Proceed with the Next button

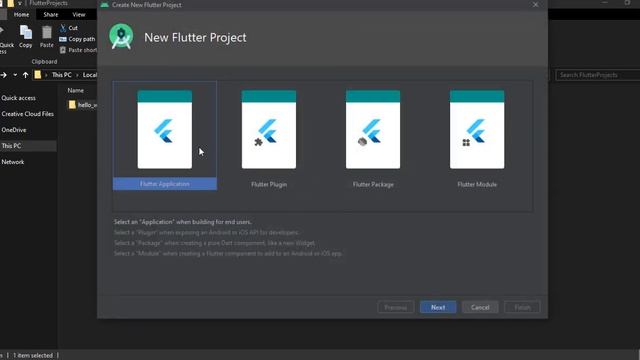click(x=438, y=307)
